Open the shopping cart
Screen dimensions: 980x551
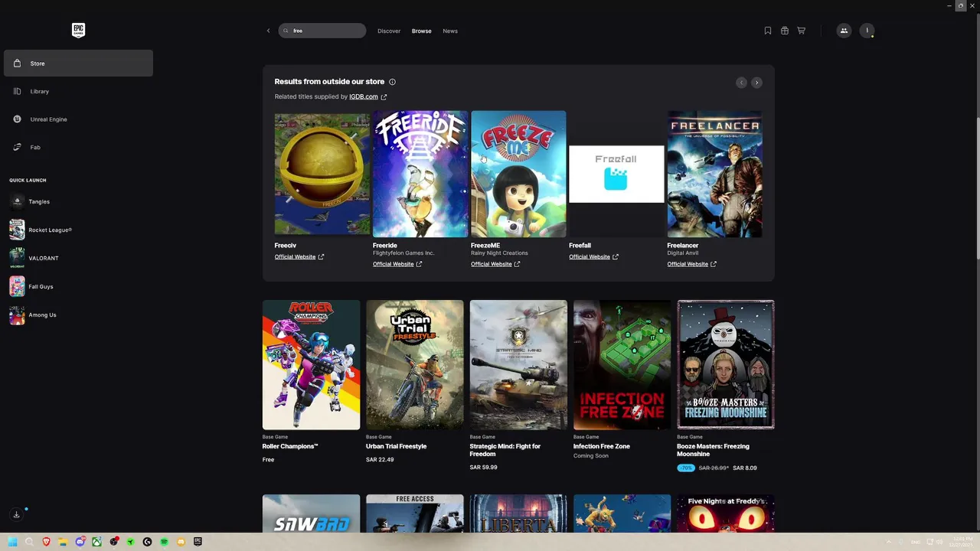point(802,31)
